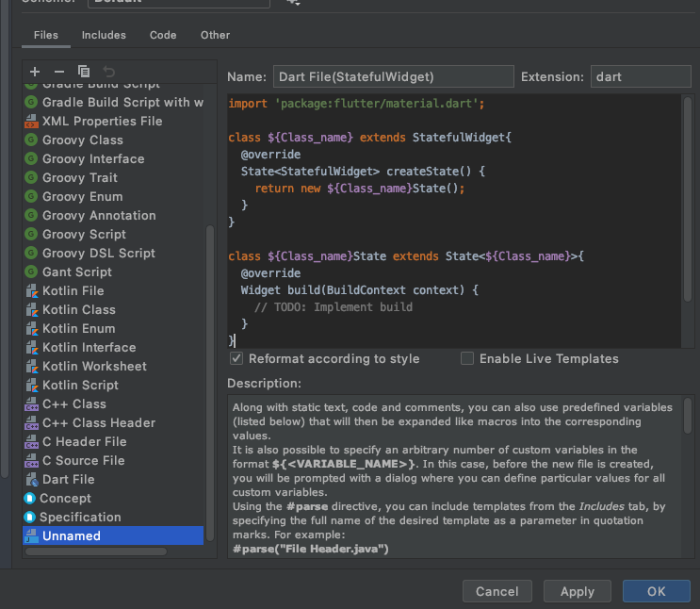
Task: Remove selected template with minus icon
Action: point(59,72)
